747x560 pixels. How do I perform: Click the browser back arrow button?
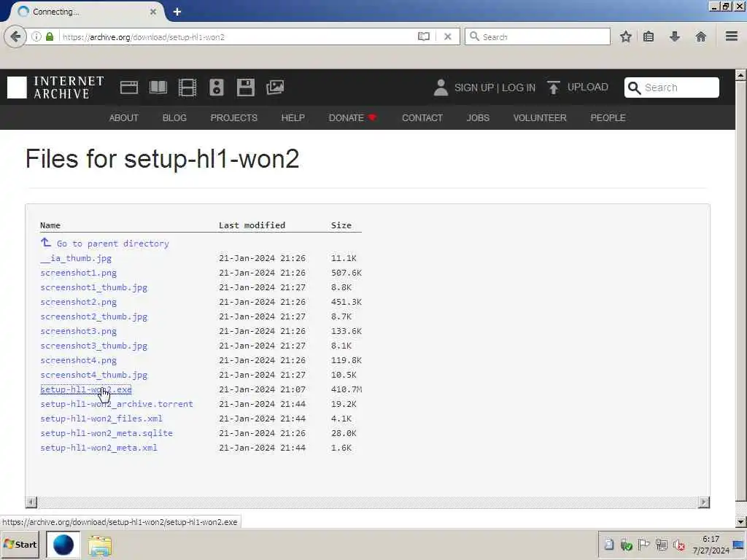coord(15,36)
